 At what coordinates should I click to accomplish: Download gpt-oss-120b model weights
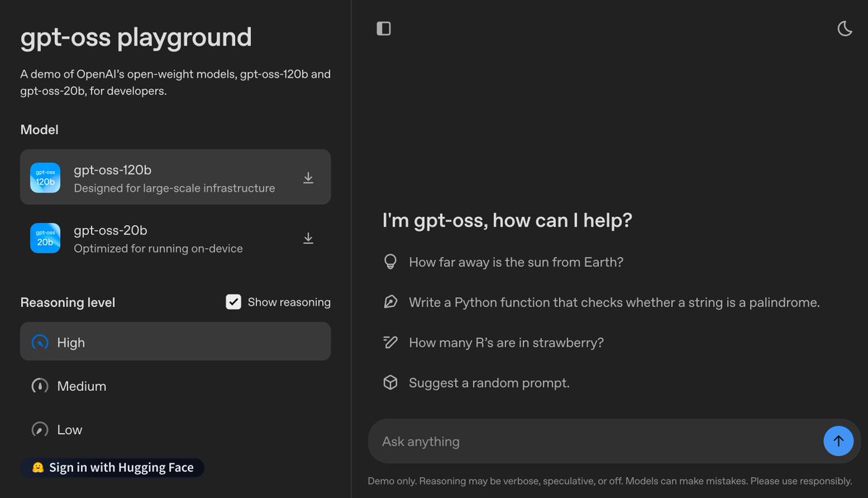coord(308,178)
